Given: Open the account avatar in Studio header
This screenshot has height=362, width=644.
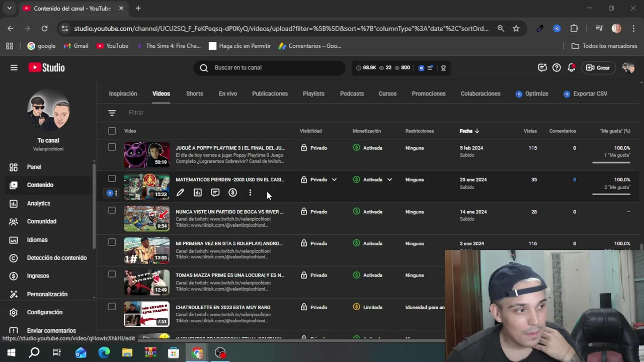Looking at the screenshot, I should click(x=628, y=67).
